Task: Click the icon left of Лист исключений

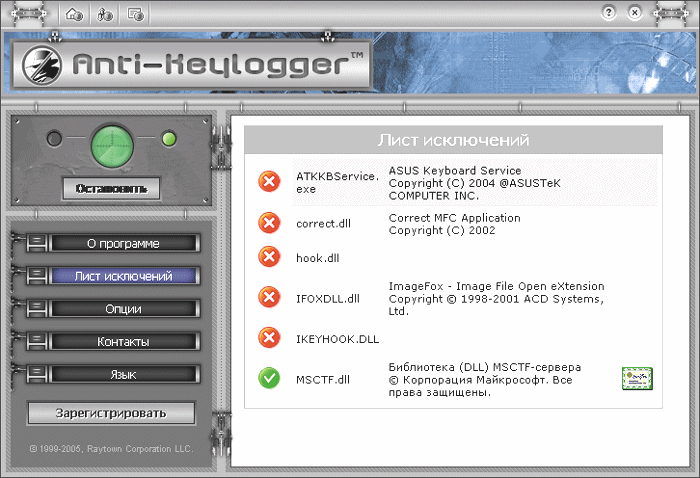Action: click(x=37, y=276)
